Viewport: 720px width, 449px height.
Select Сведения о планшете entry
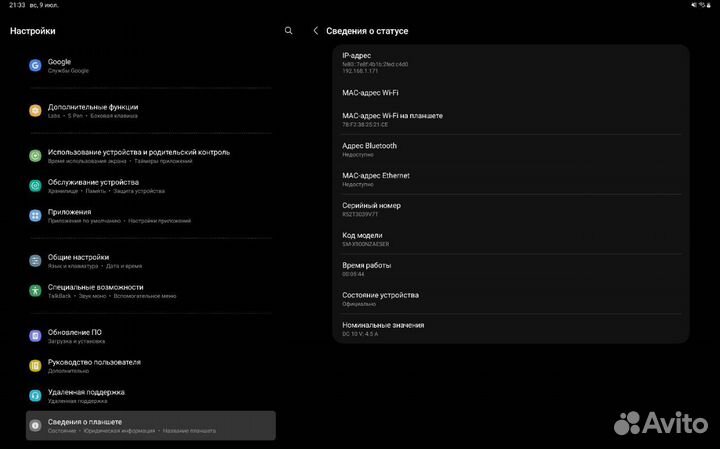pyautogui.click(x=151, y=426)
